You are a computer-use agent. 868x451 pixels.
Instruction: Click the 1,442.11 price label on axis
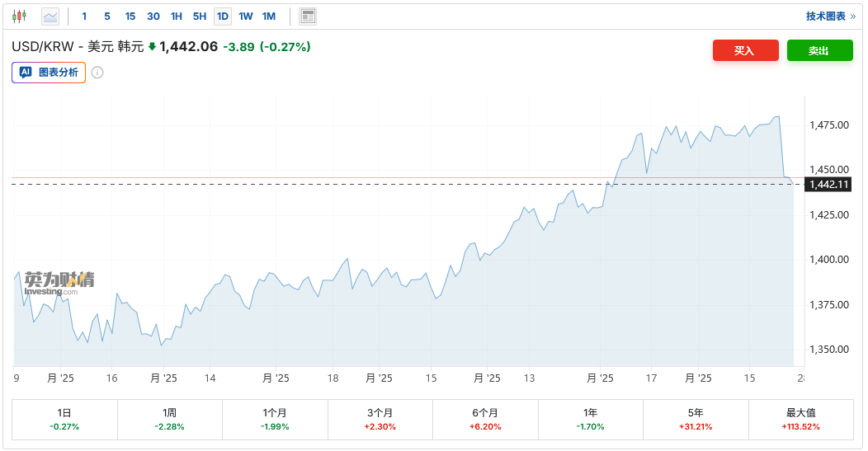point(829,184)
